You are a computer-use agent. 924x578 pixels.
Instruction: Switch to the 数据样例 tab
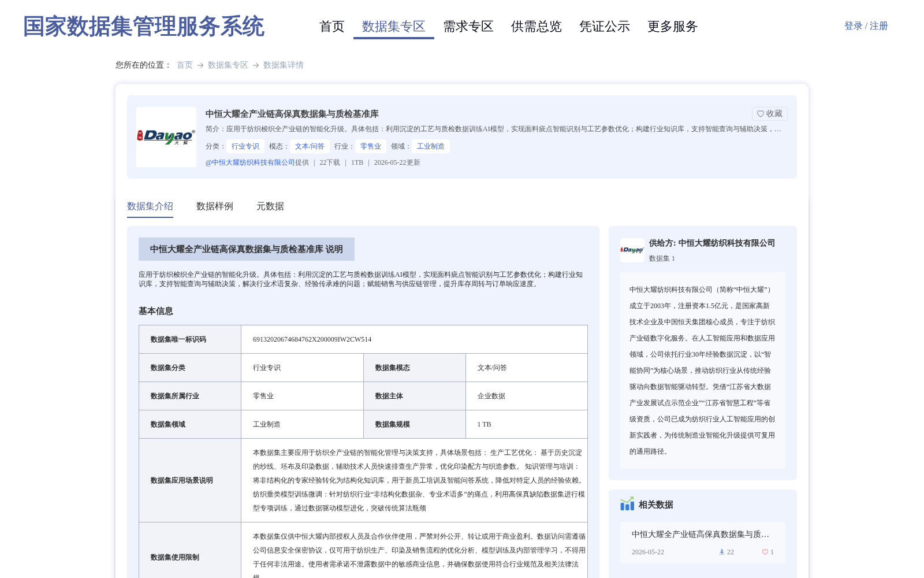pos(215,206)
